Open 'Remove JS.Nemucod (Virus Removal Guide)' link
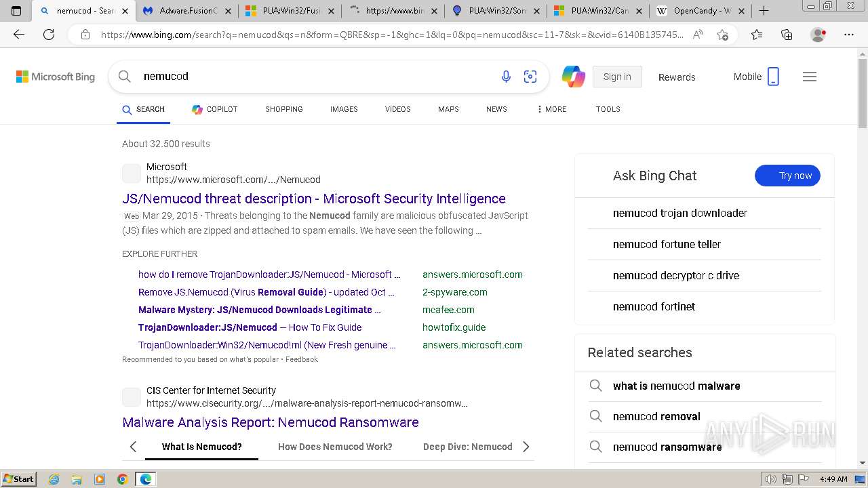The height and width of the screenshot is (488, 868). coord(267,292)
